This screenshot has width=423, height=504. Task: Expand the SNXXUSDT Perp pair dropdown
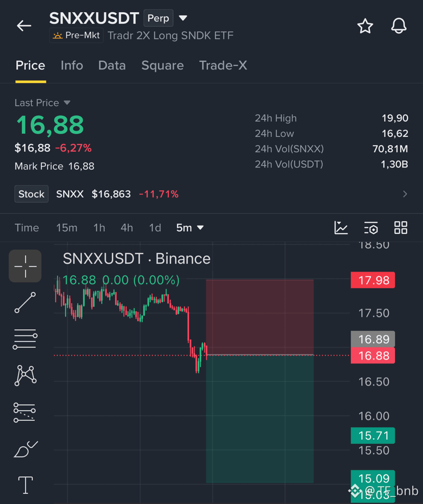click(x=183, y=18)
